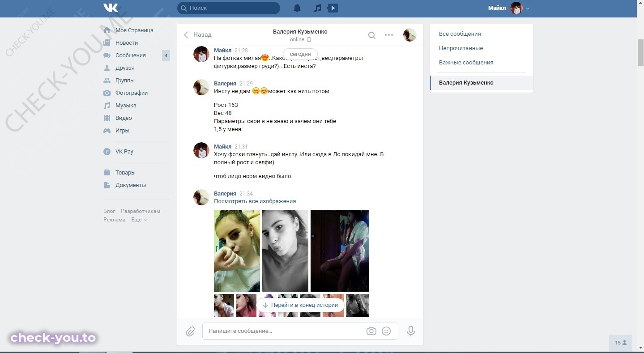This screenshot has height=353, width=644.
Task: Open Игры section
Action: pos(122,131)
